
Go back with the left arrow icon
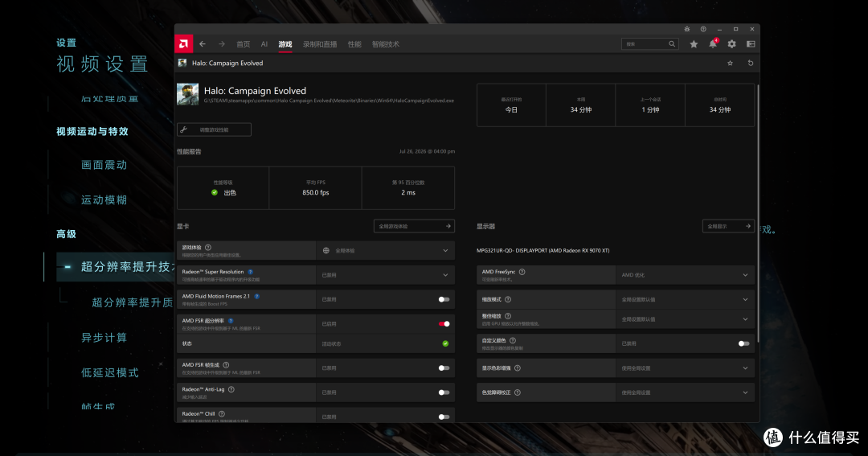pos(203,43)
